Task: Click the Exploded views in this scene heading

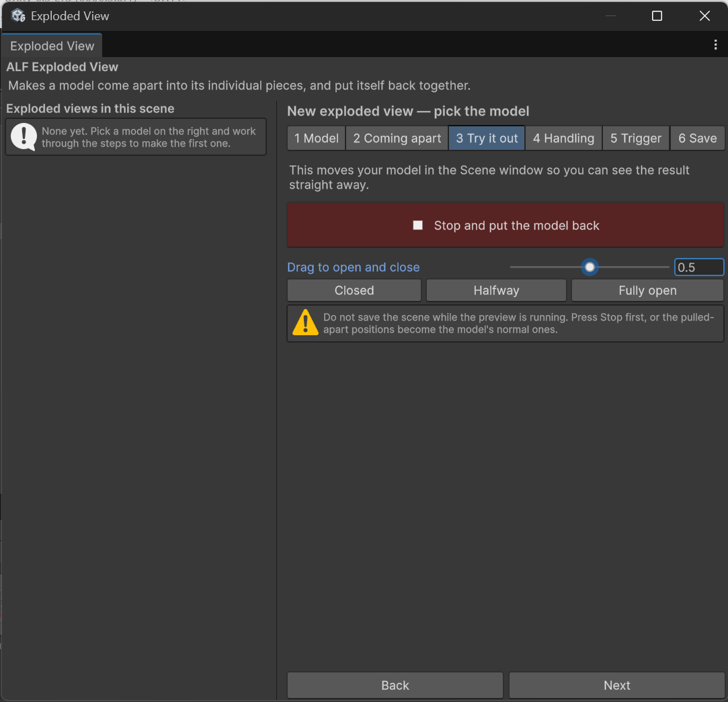Action: (x=90, y=109)
